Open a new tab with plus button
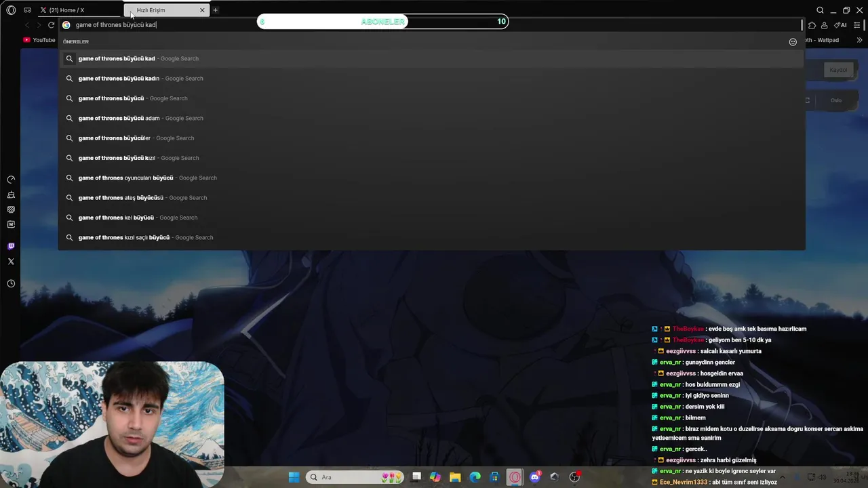 216,10
